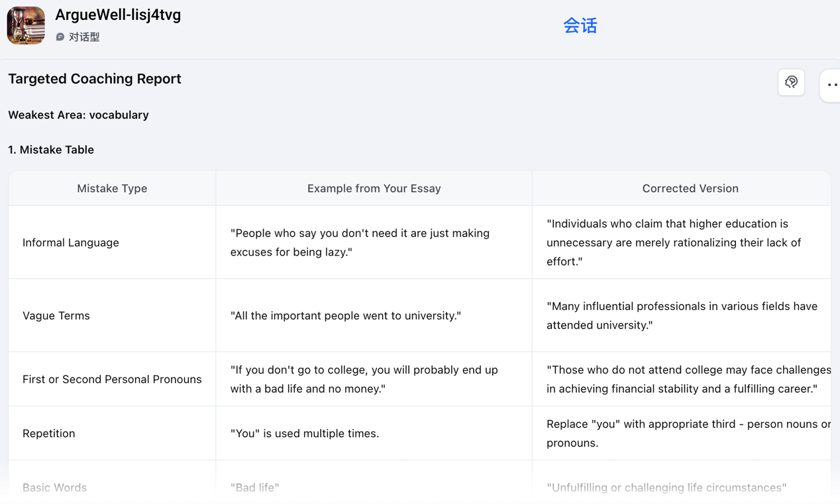The height and width of the screenshot is (504, 840).
Task: Select the Basic Words row cell
Action: tap(55, 487)
